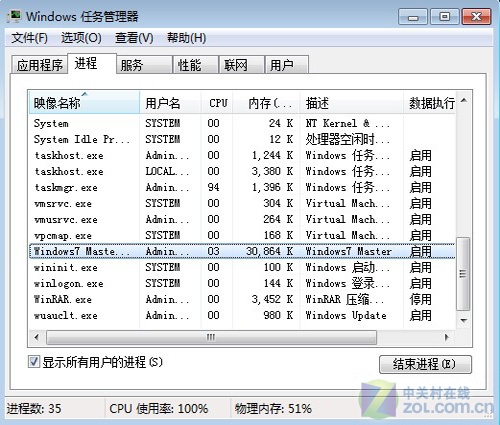
Task: Toggle 显示所有用户的进程 checkbox
Action: click(34, 362)
